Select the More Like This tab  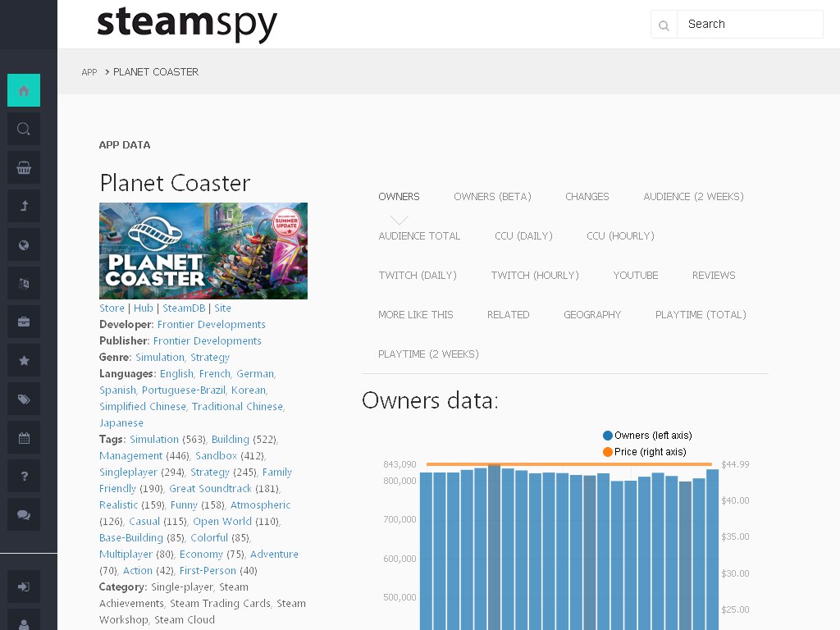point(416,314)
